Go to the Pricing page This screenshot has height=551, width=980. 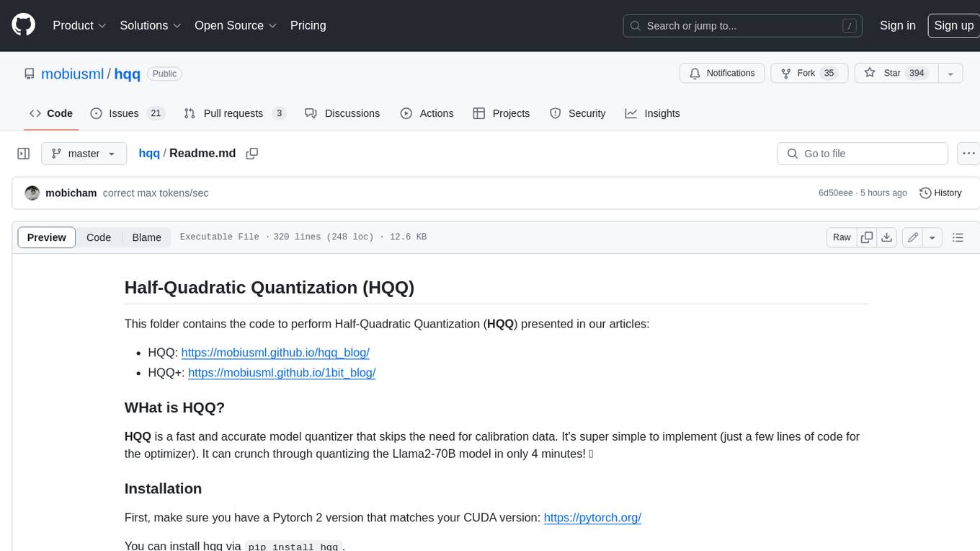(308, 25)
